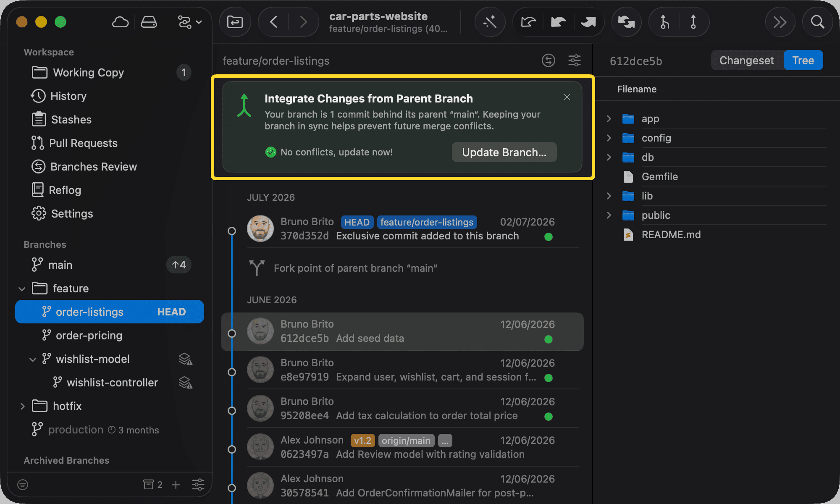The image size is (840, 504).
Task: Expand the app folder
Action: (x=609, y=119)
